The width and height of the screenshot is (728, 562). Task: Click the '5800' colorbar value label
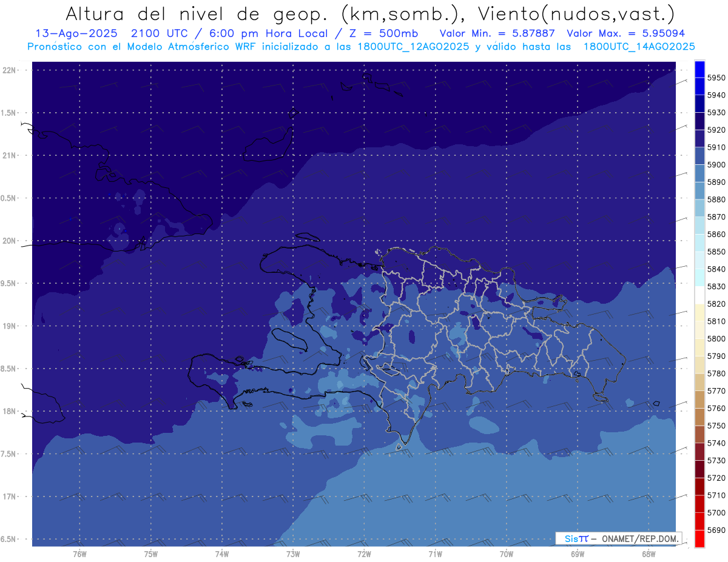tap(716, 338)
